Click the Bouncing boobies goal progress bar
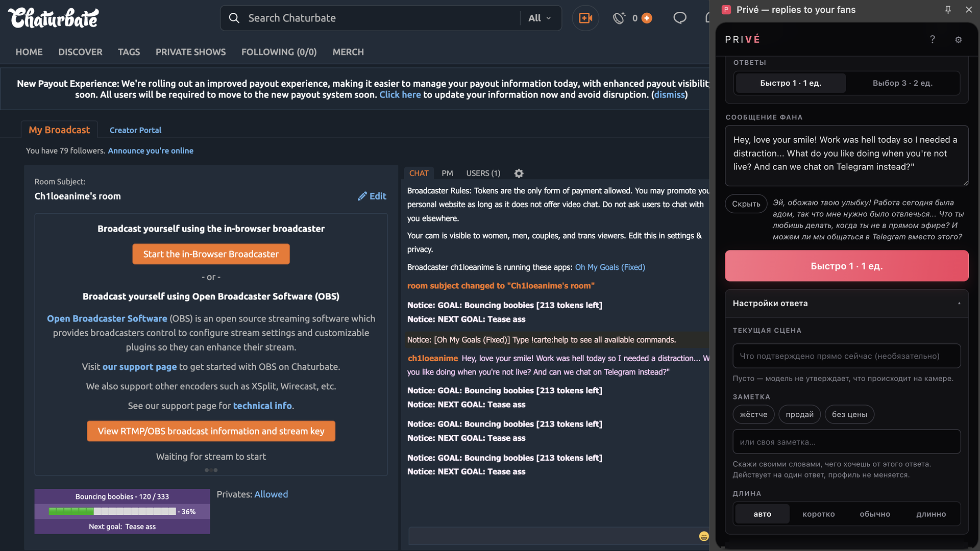This screenshot has height=551, width=980. (x=112, y=512)
